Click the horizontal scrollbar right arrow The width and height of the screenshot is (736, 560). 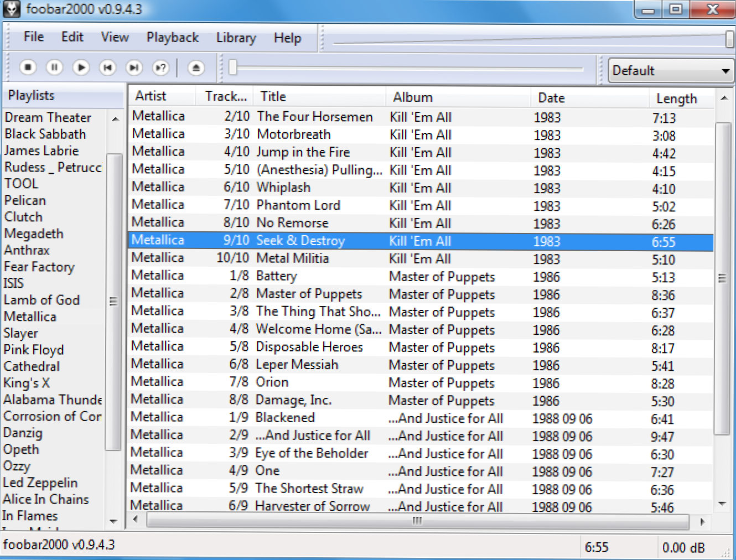pyautogui.click(x=702, y=521)
